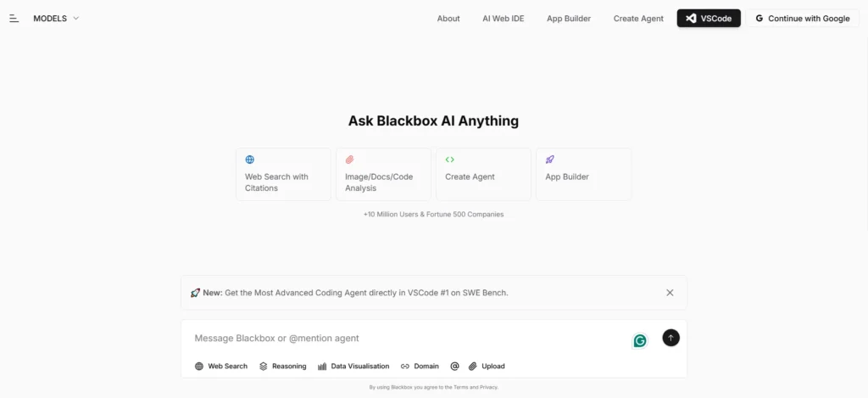This screenshot has height=398, width=868.
Task: Open the hamburger sidebar menu icon
Action: click(x=14, y=18)
